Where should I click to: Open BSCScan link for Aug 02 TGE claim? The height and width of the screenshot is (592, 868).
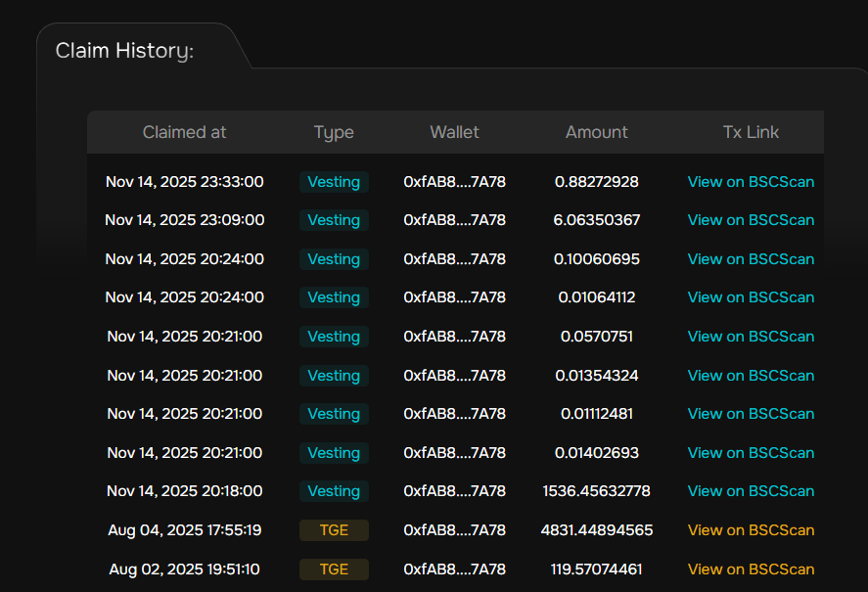[751, 569]
